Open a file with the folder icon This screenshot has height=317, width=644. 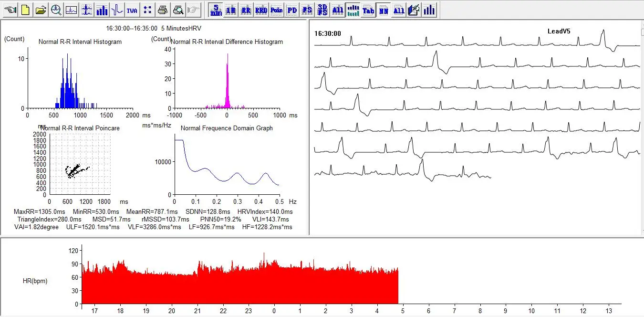coord(41,10)
